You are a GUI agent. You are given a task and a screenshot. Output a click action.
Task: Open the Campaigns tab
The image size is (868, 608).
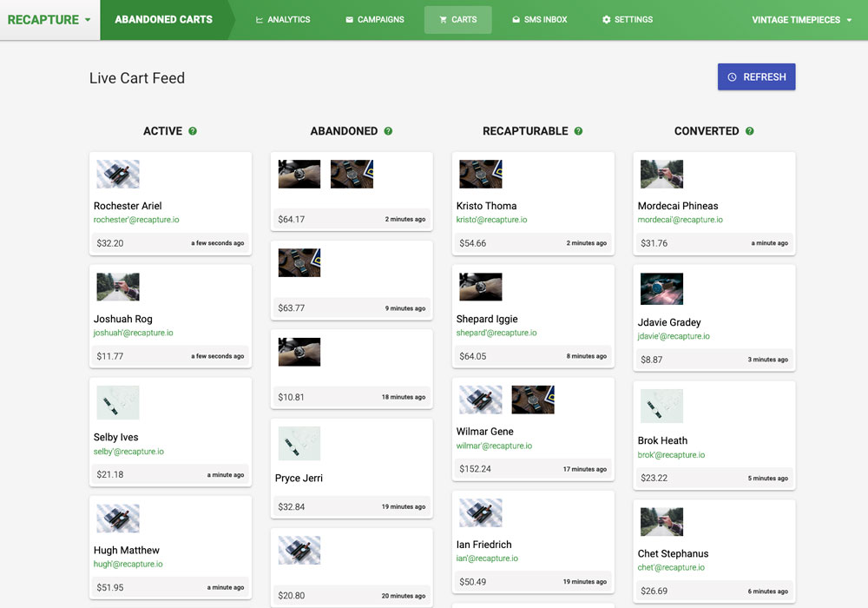coord(375,19)
